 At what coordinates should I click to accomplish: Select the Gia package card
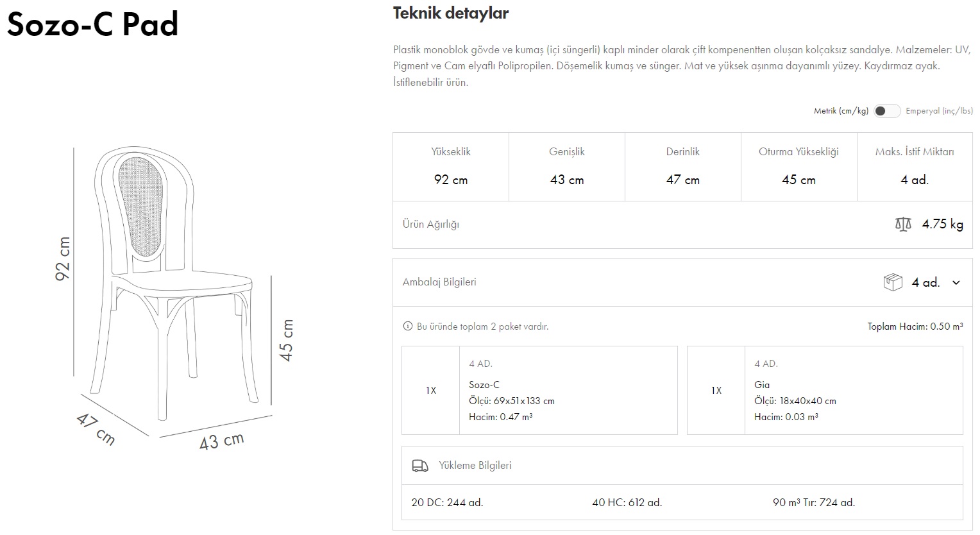coord(825,390)
